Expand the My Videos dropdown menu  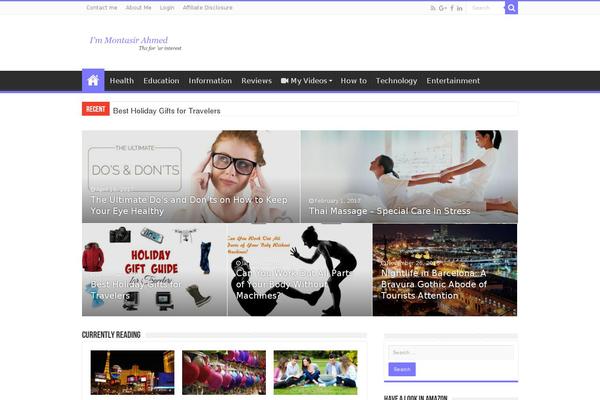click(307, 81)
